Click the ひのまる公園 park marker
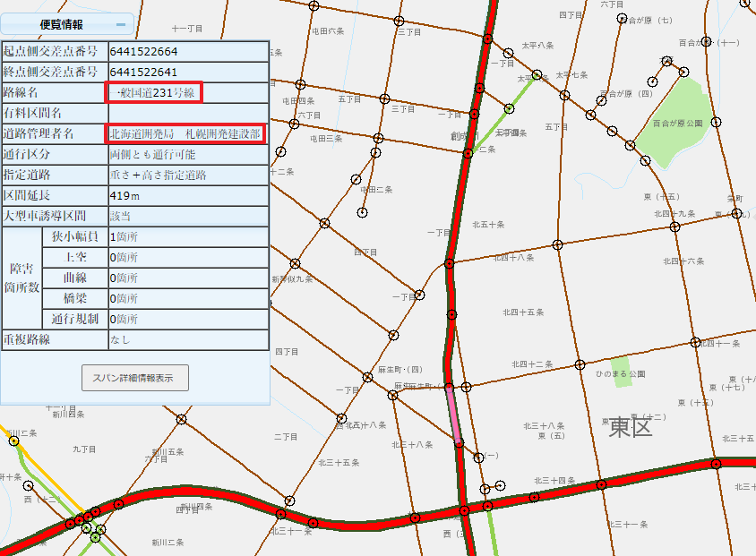This screenshot has width=756, height=556. click(x=622, y=371)
